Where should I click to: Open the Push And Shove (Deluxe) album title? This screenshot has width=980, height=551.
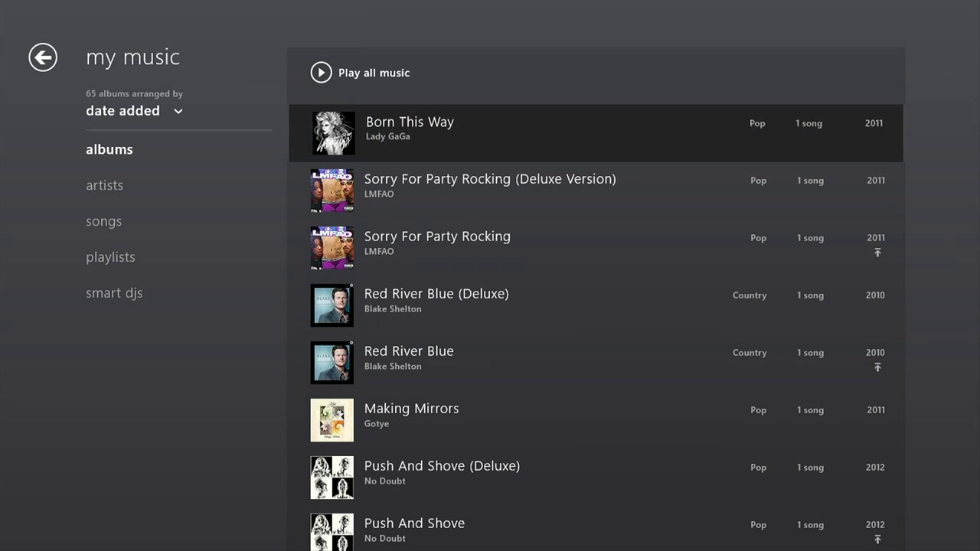pyautogui.click(x=442, y=466)
